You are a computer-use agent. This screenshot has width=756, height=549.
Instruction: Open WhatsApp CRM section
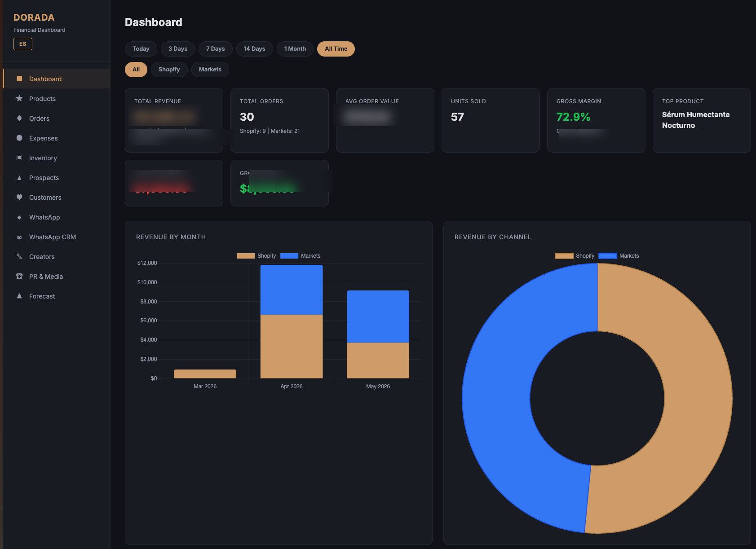[57, 237]
